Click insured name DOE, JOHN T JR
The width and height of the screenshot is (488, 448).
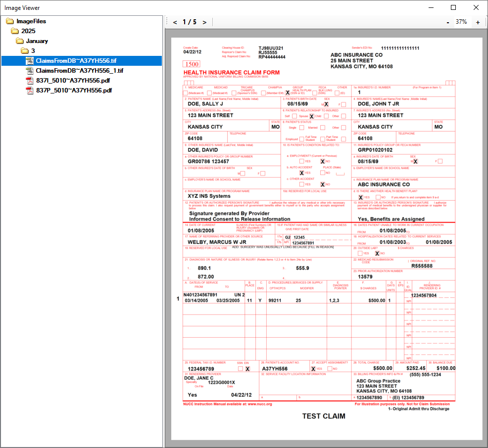click(378, 104)
